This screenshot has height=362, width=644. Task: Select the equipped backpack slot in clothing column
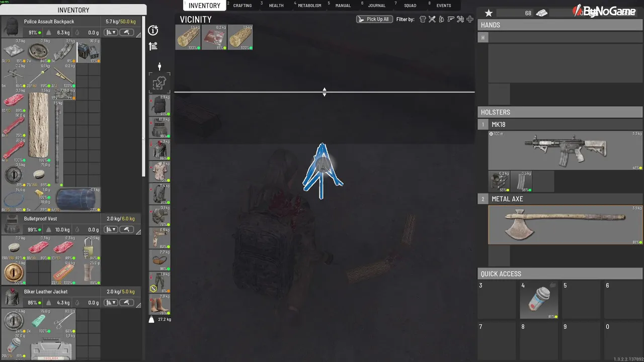point(159,106)
